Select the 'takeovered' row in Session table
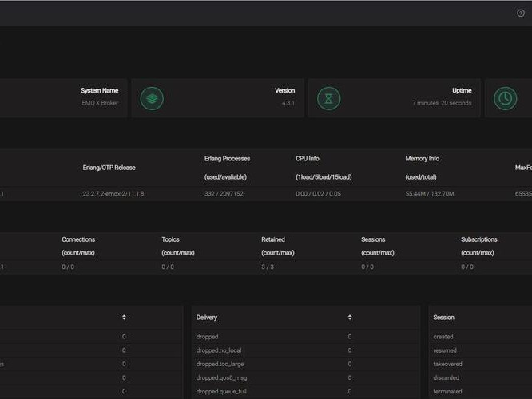532x399 pixels. 480,364
